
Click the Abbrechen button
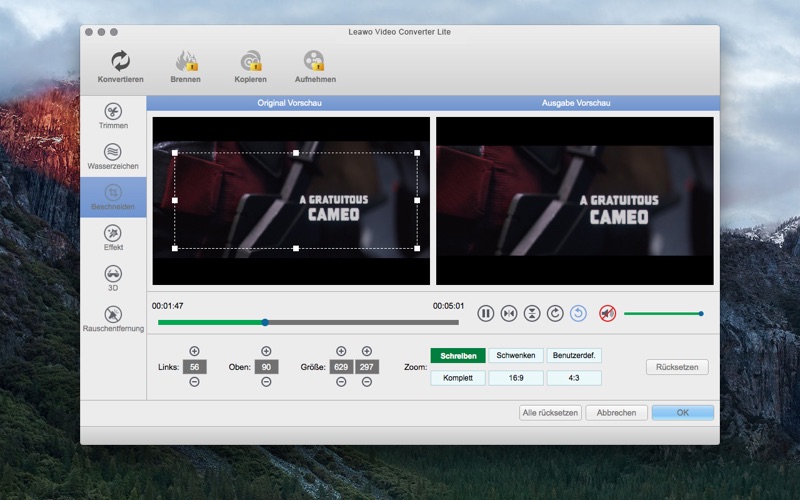[616, 413]
